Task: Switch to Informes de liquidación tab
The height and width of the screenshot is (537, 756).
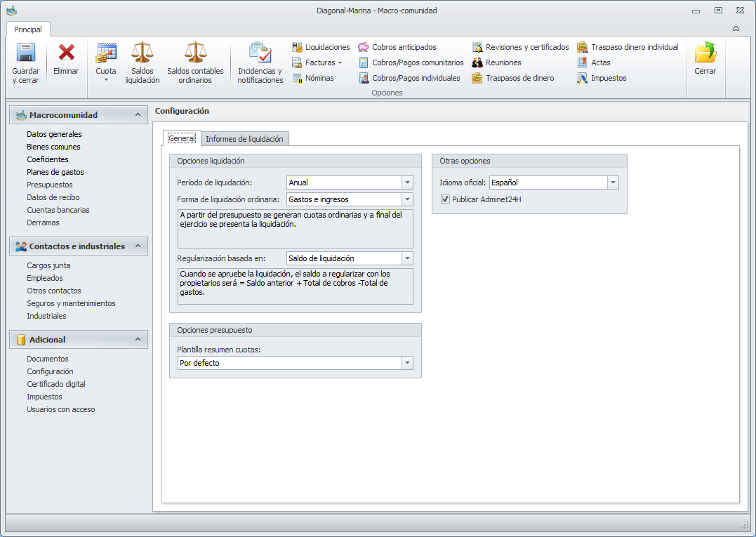Action: coord(244,139)
